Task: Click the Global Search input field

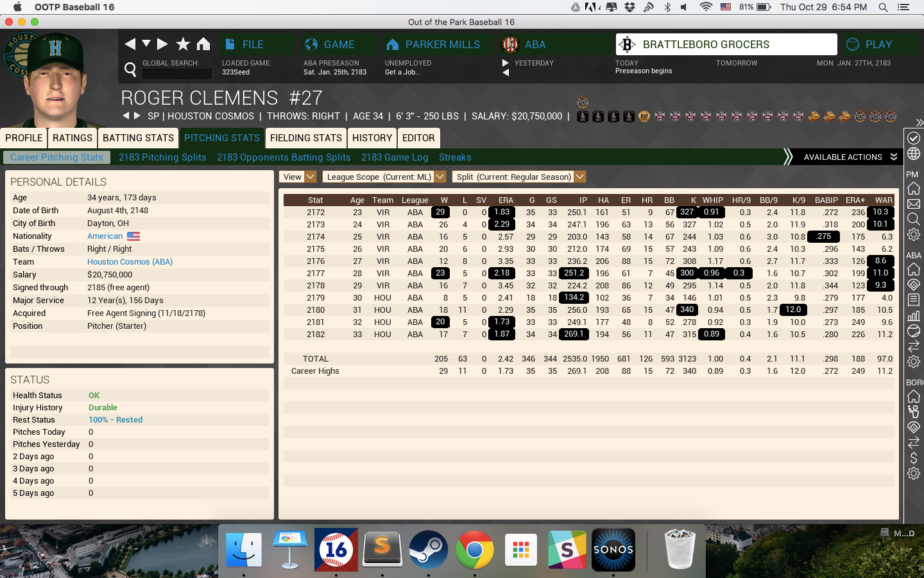Action: pyautogui.click(x=177, y=74)
